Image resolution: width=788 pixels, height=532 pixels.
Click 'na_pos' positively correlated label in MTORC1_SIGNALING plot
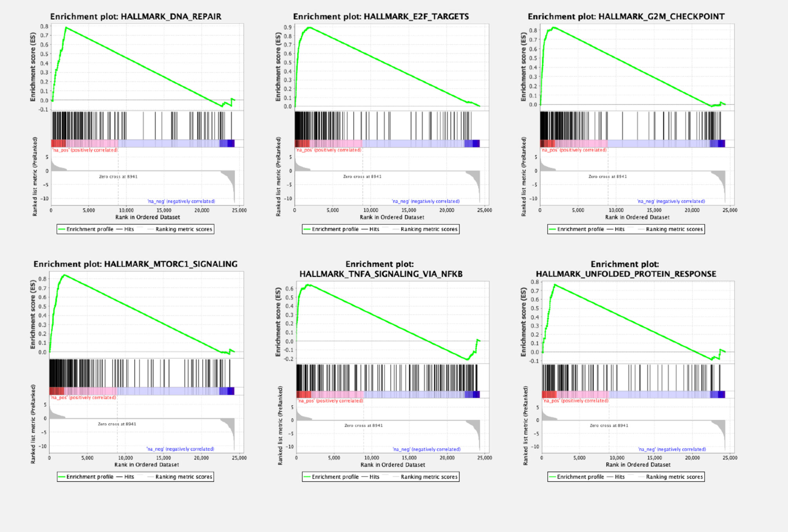pos(84,397)
